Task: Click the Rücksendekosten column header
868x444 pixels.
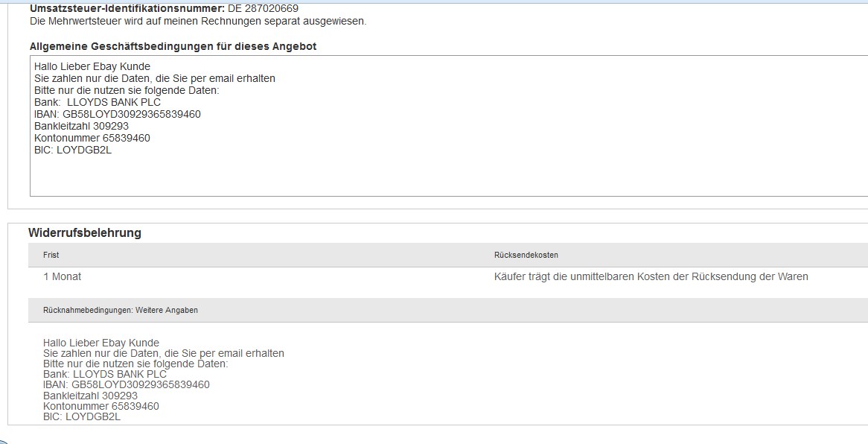Action: (526, 255)
